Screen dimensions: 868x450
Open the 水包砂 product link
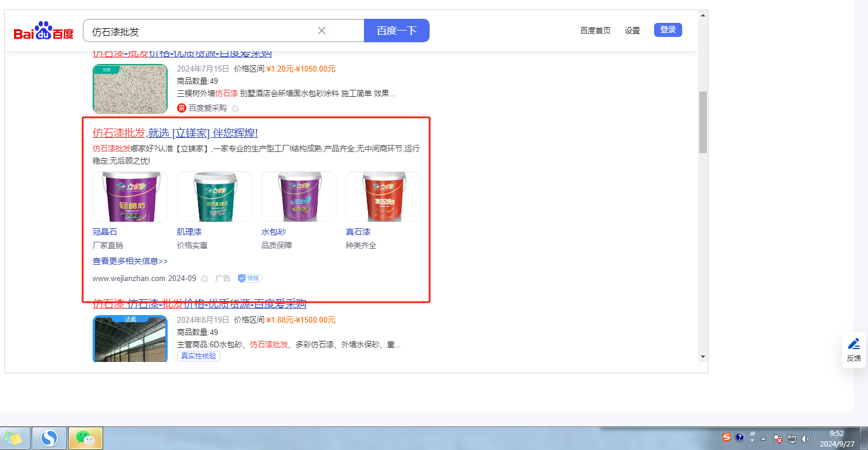tap(274, 232)
